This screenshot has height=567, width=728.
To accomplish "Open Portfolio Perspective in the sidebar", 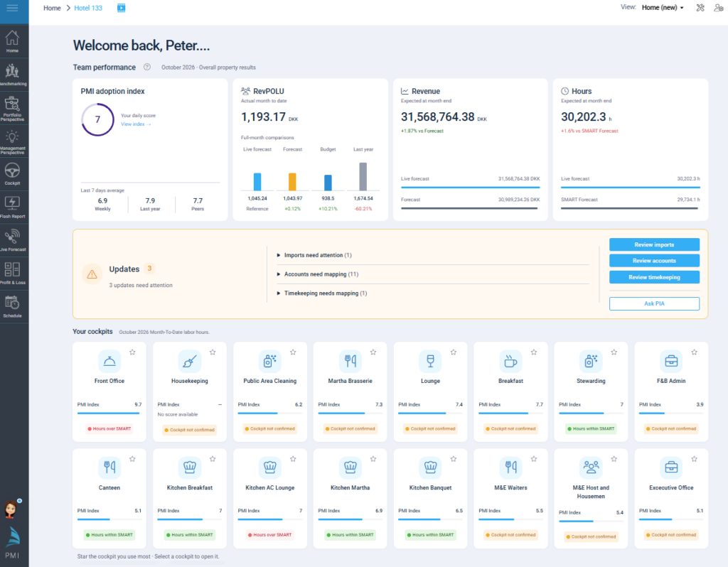I will (13, 109).
